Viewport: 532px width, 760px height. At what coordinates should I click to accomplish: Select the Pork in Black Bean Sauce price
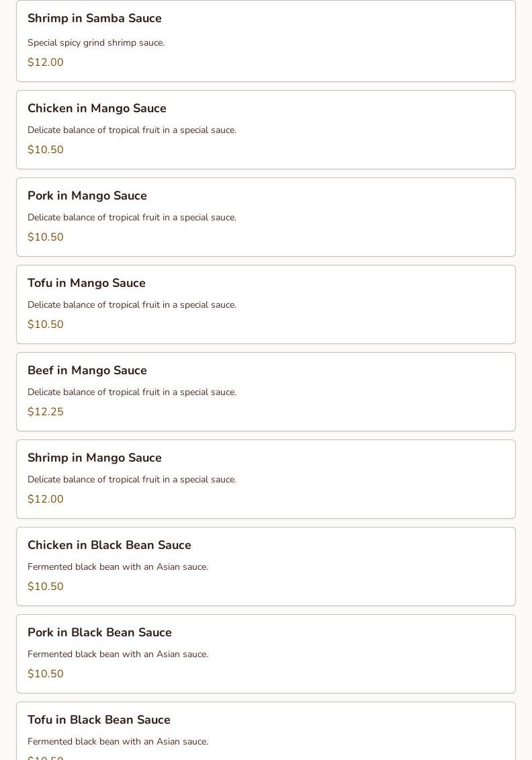point(46,674)
